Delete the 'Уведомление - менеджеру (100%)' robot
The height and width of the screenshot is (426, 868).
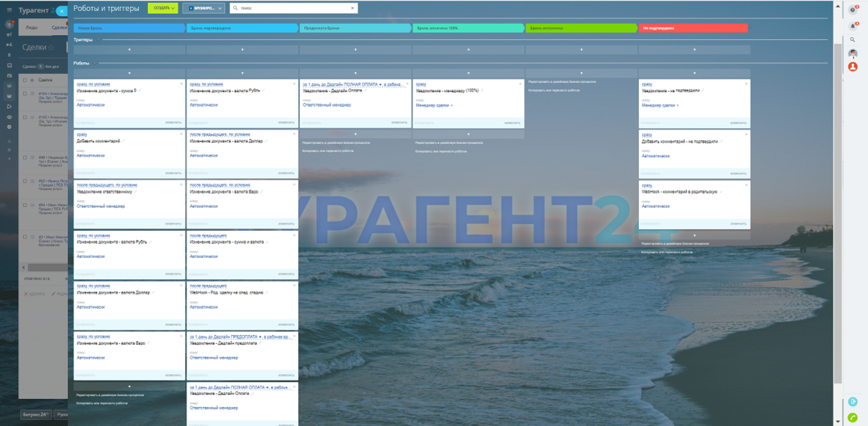520,84
